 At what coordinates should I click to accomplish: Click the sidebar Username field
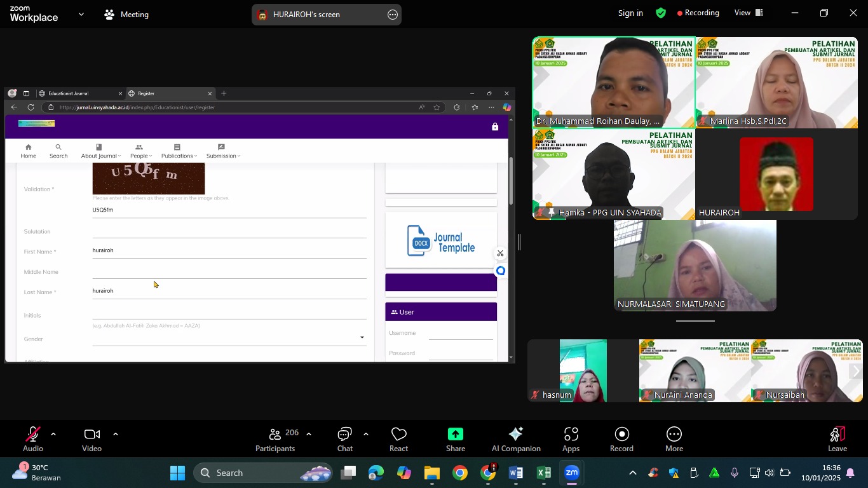[x=461, y=333]
